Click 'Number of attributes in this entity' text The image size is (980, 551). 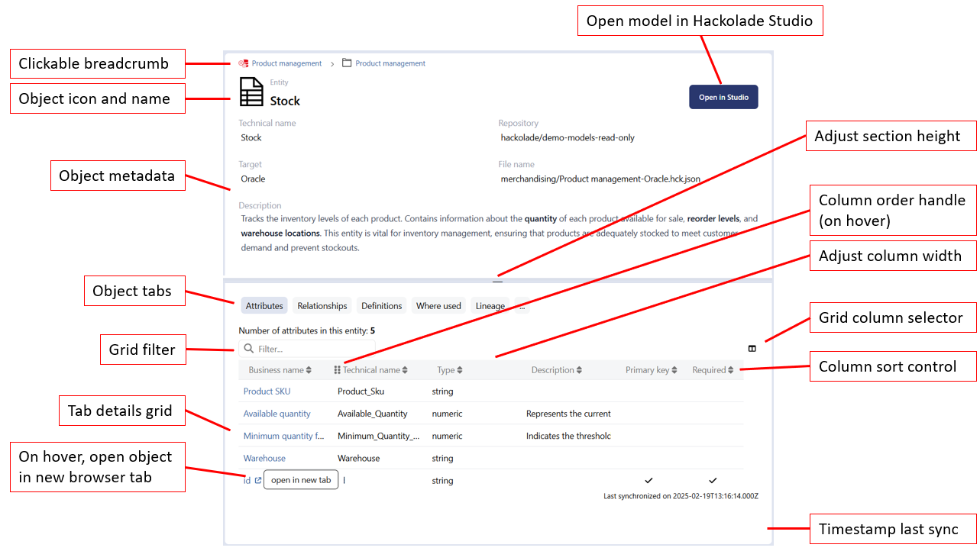[x=306, y=331]
